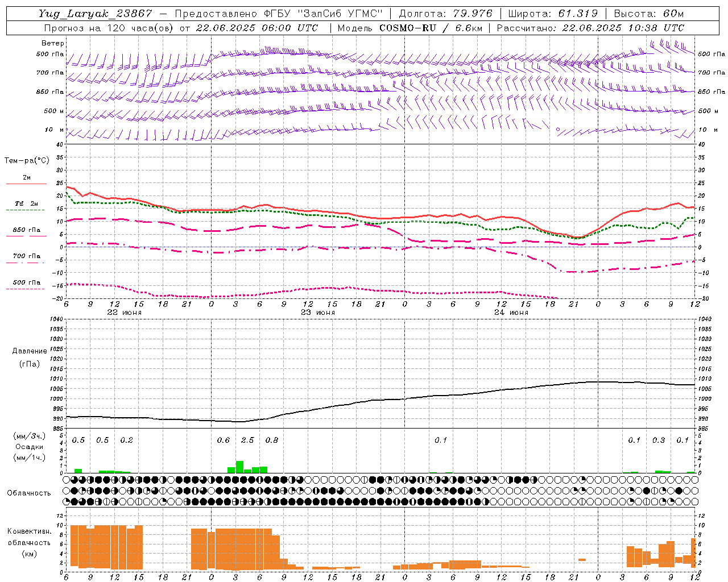Click the "Ветер" wind panel label
The image size is (728, 582).
pyautogui.click(x=53, y=43)
